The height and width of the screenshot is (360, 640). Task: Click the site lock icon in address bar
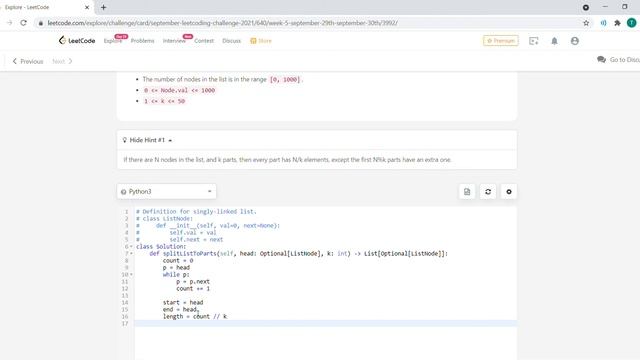(40, 23)
